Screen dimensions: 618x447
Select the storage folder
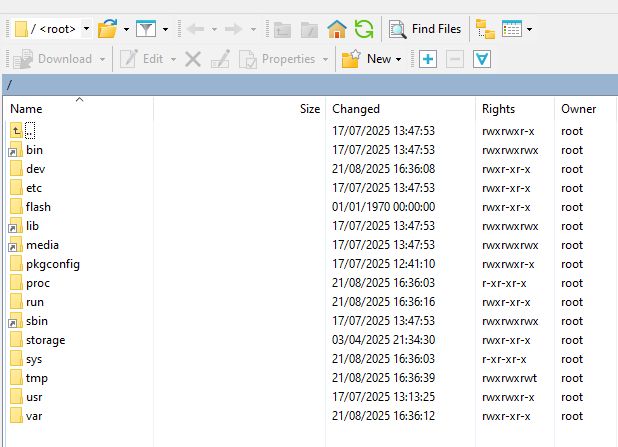coord(45,340)
